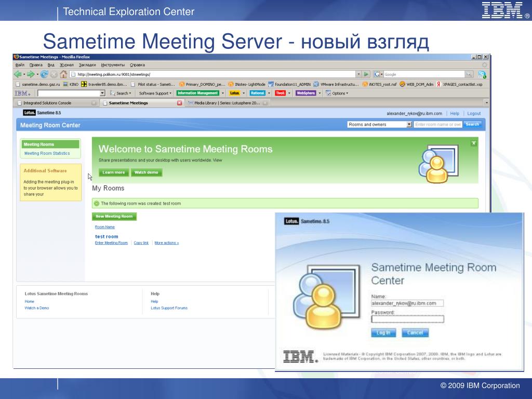Screen dimensions: 532x399
Task: Go to the Home page icon
Action: click(x=63, y=74)
